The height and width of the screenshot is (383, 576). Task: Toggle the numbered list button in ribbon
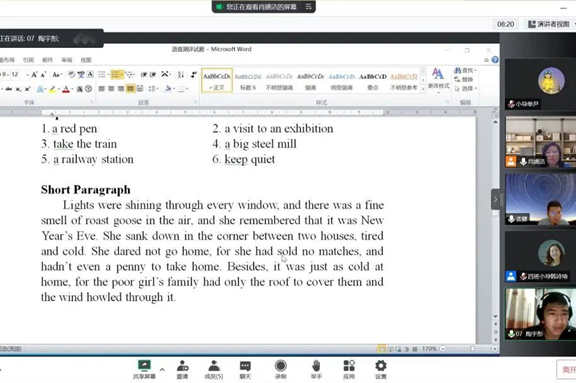(115, 75)
